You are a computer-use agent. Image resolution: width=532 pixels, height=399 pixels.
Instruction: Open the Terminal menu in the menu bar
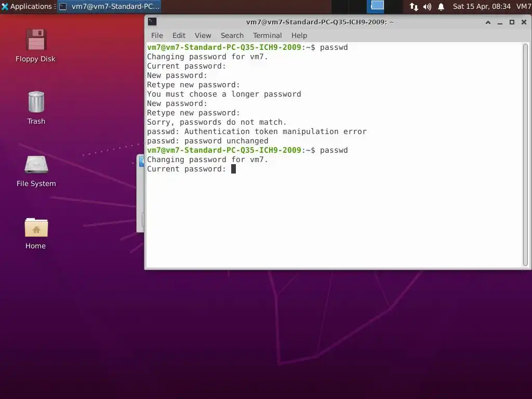point(268,35)
